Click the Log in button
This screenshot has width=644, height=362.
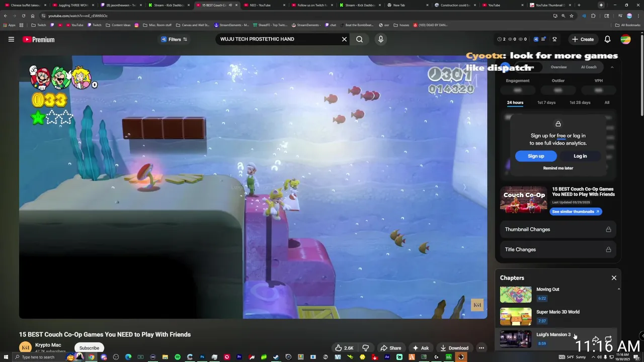coord(580,156)
